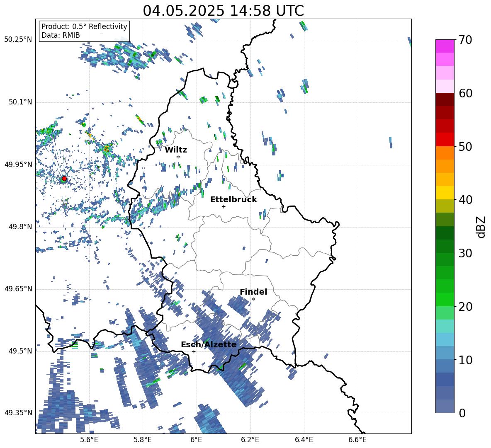Click the 50.1°N latitude label

point(20,102)
